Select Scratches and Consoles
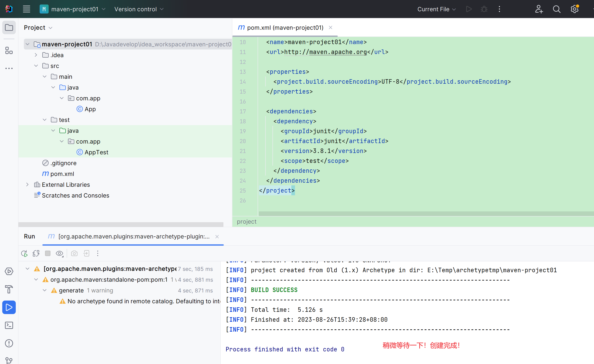 [x=72, y=195]
